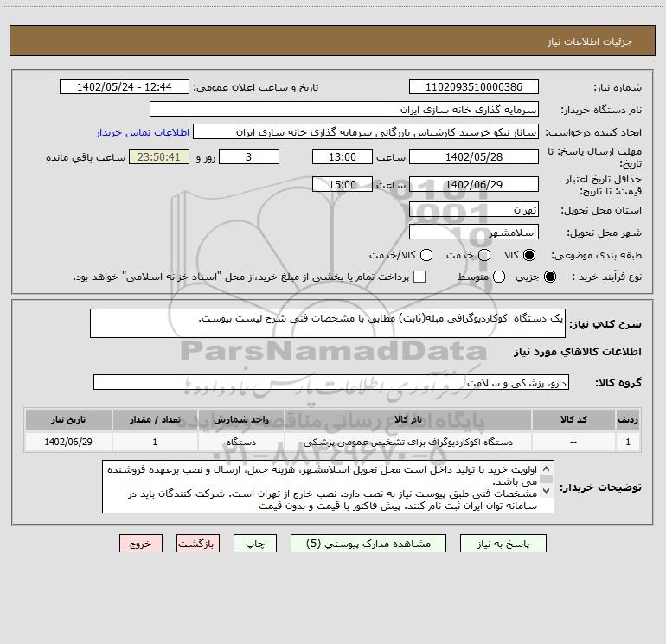Click the request creator name field

(x=366, y=132)
